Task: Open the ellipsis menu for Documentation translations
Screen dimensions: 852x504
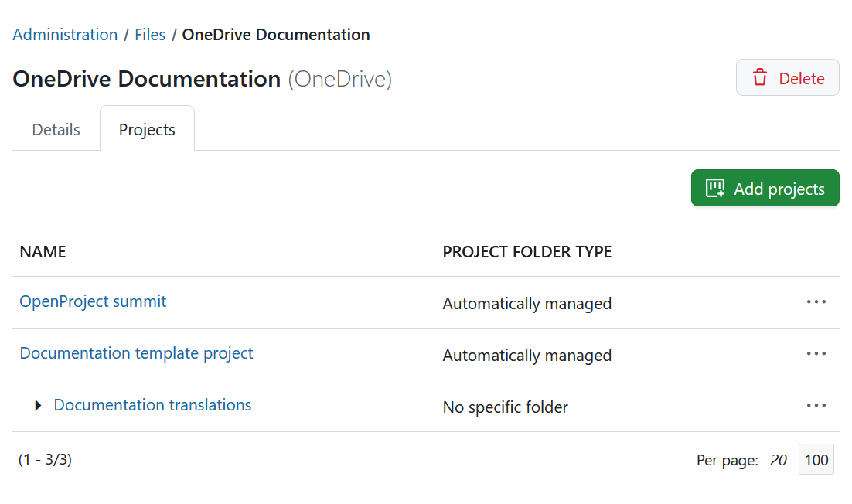Action: pyautogui.click(x=816, y=405)
